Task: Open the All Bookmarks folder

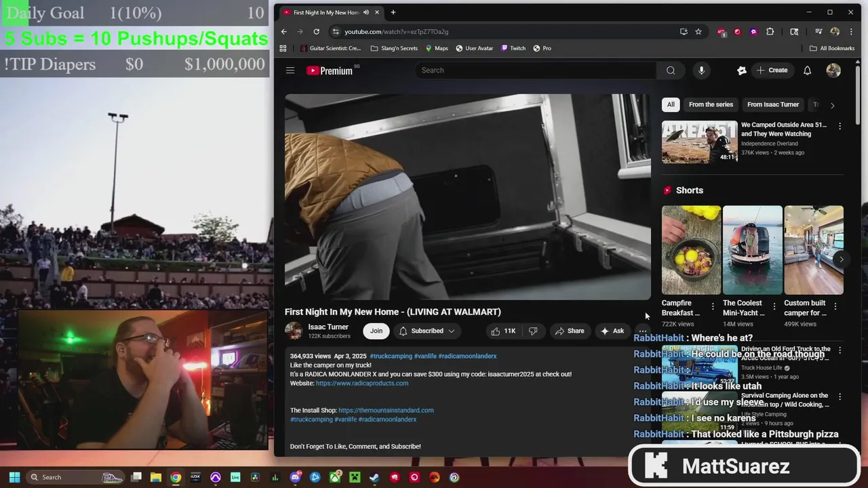Action: tap(832, 48)
